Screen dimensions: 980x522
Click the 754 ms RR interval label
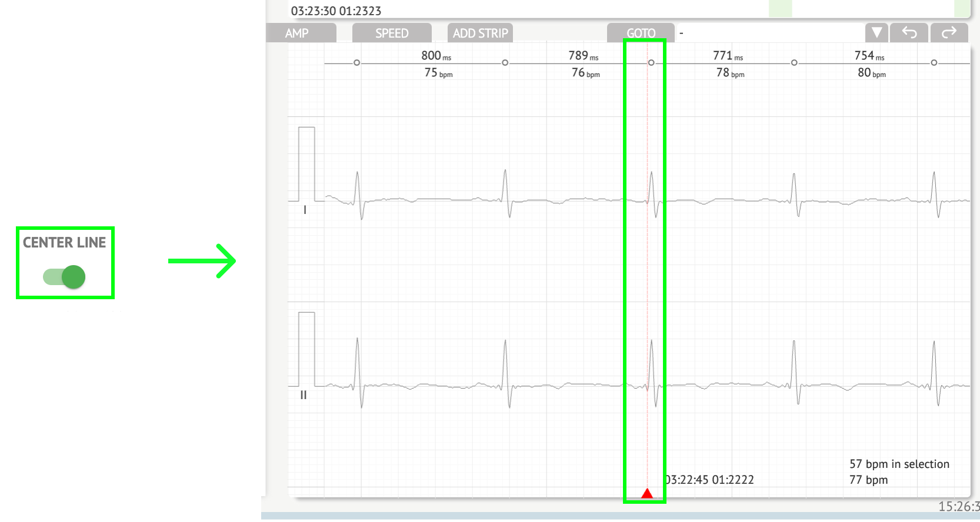click(x=869, y=56)
